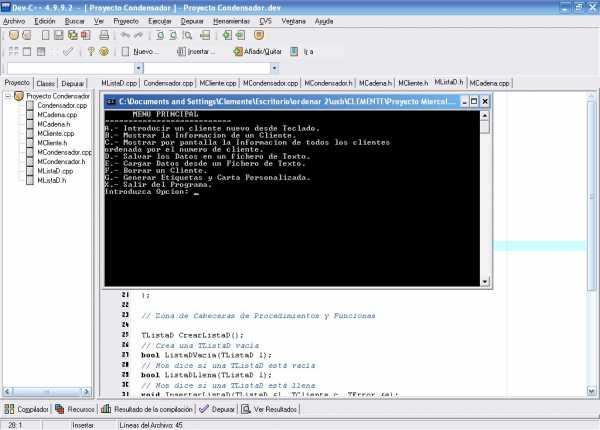This screenshot has height=430, width=600.
Task: Click the Open Project or File icon
Action: [27, 35]
